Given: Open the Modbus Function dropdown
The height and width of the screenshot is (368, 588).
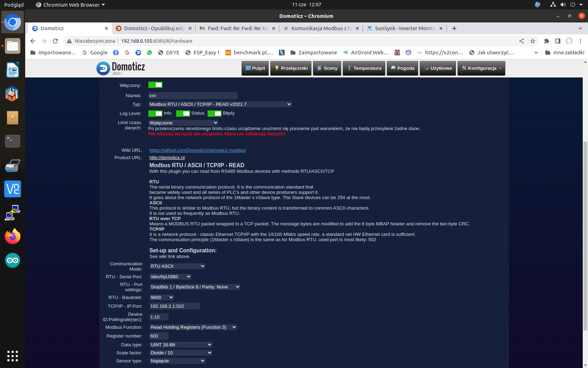Looking at the screenshot, I should coord(193,327).
